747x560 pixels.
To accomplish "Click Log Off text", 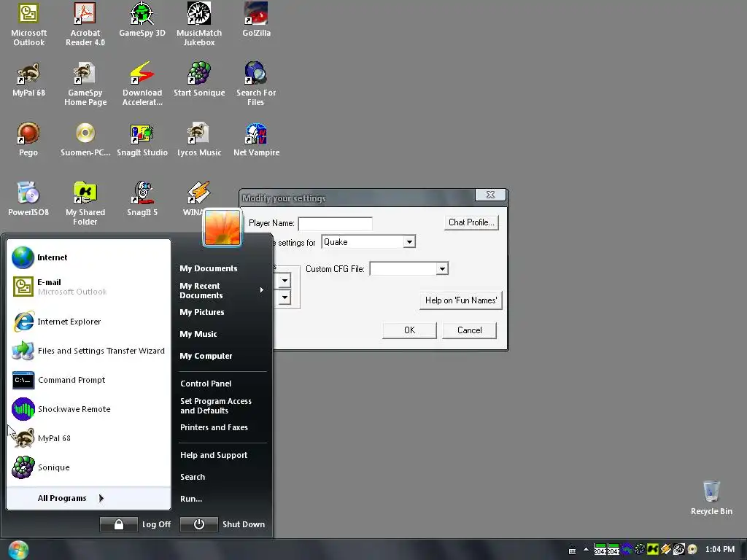I will (x=156, y=524).
